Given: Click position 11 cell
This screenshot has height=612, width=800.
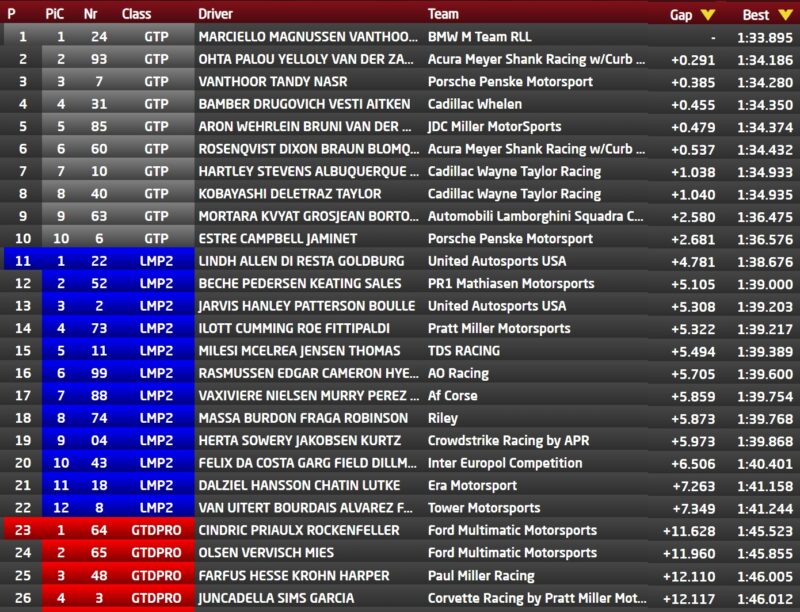Looking at the screenshot, I should click(x=23, y=261).
